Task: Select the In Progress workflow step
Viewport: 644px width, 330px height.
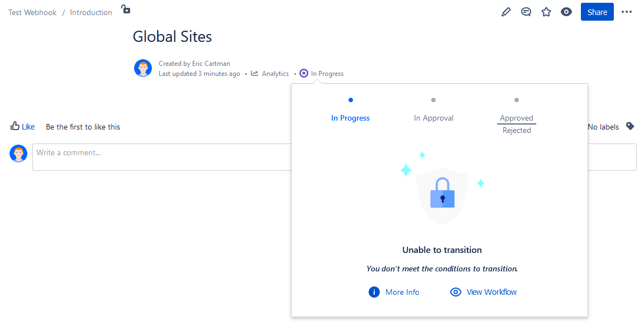Action: tap(350, 118)
